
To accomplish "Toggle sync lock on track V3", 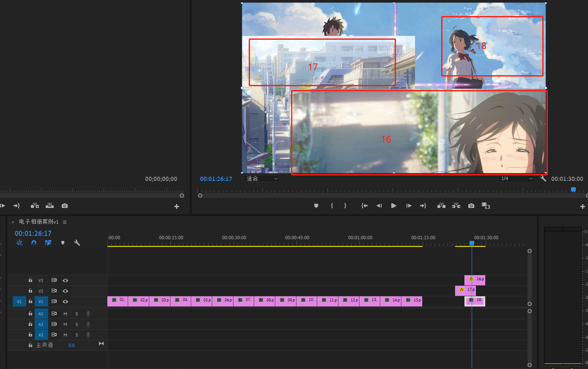I will pyautogui.click(x=54, y=280).
